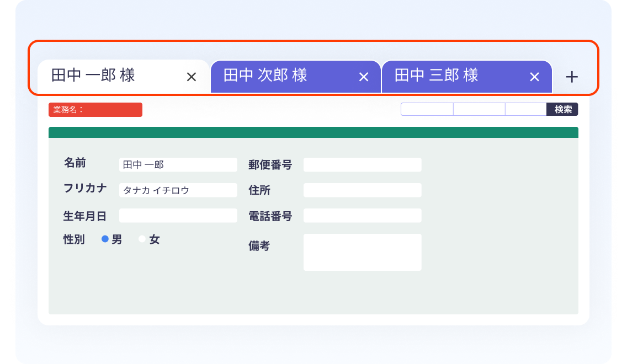Focus the 名前 input field
Viewport: 627px width, 364px height.
[178, 165]
